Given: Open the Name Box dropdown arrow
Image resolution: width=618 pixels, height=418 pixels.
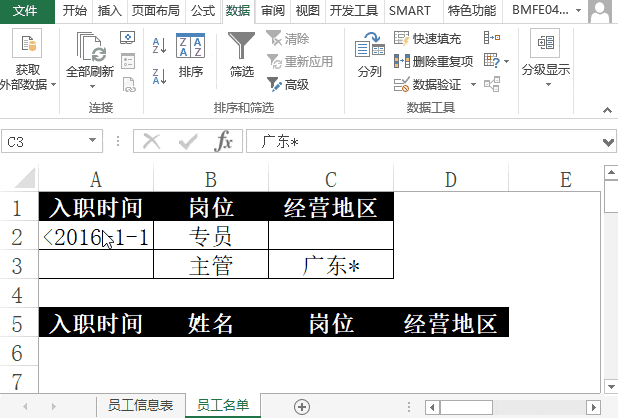Looking at the screenshot, I should pyautogui.click(x=93, y=141).
